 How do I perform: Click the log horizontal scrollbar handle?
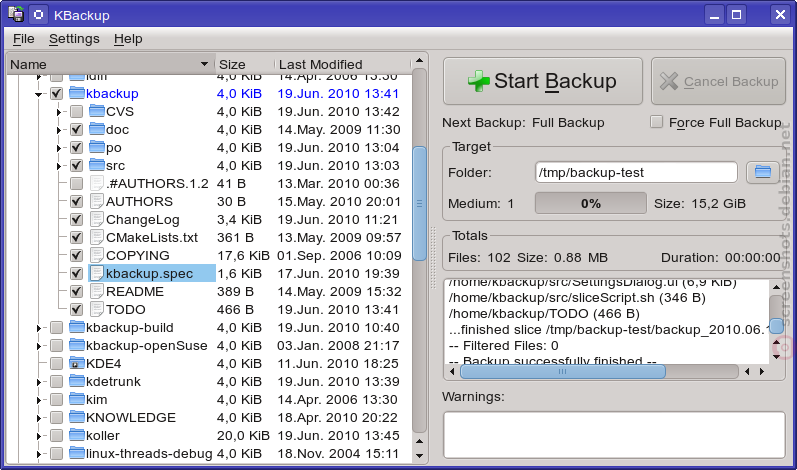[563, 371]
